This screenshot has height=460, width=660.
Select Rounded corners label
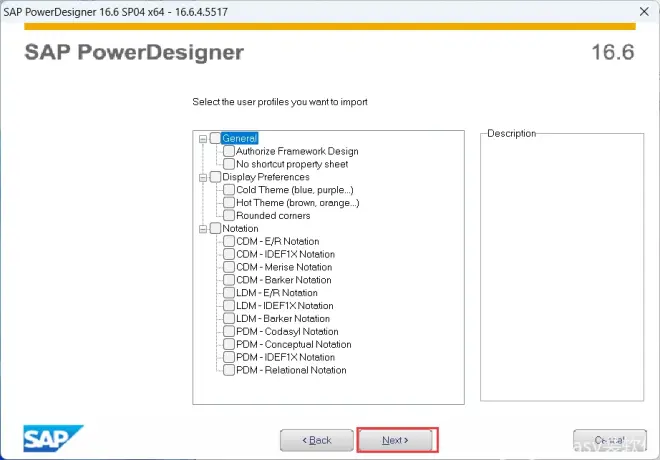click(273, 215)
